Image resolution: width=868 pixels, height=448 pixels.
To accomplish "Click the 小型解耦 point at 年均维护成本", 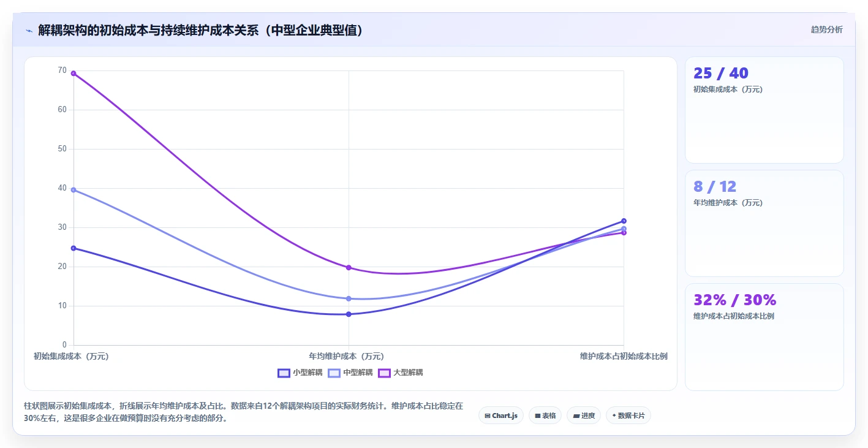I will 349,314.
